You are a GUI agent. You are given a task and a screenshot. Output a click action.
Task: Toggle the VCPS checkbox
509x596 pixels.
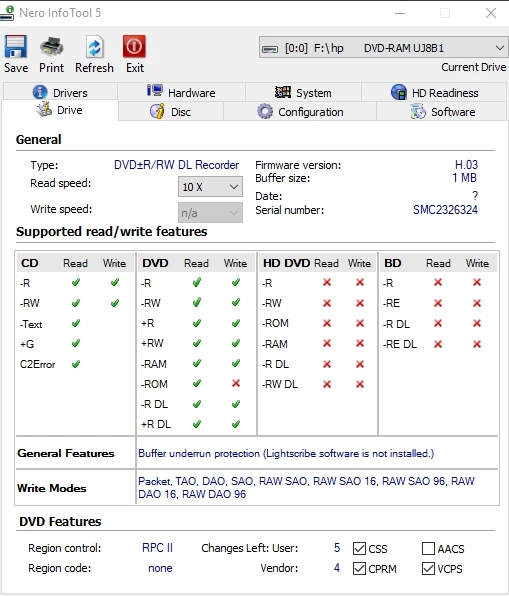coord(428,569)
